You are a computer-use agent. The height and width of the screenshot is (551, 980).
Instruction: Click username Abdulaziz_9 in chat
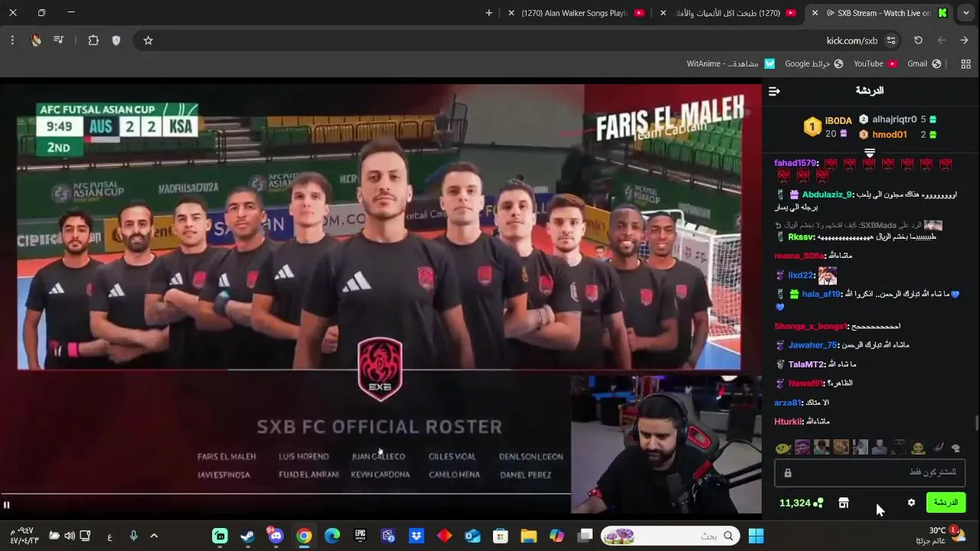point(827,195)
